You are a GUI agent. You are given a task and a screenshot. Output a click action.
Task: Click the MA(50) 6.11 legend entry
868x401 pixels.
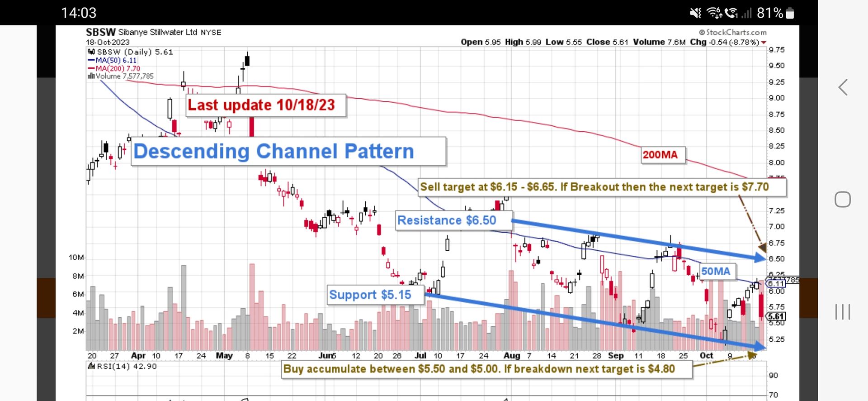[x=113, y=60]
